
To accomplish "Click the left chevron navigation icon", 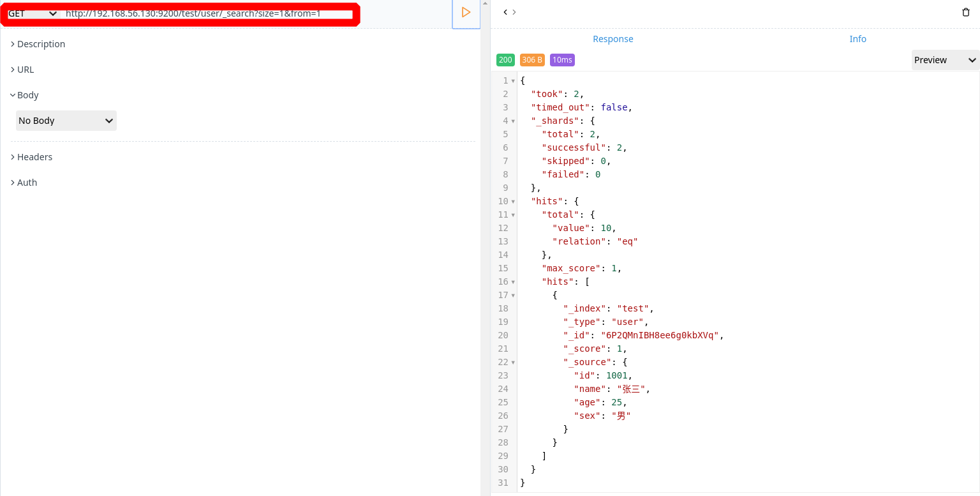I will click(x=505, y=11).
